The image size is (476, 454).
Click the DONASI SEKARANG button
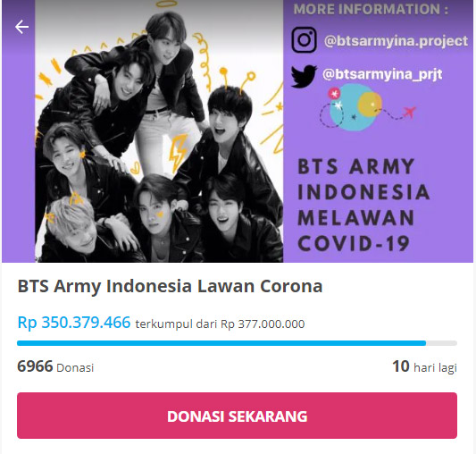point(237,416)
